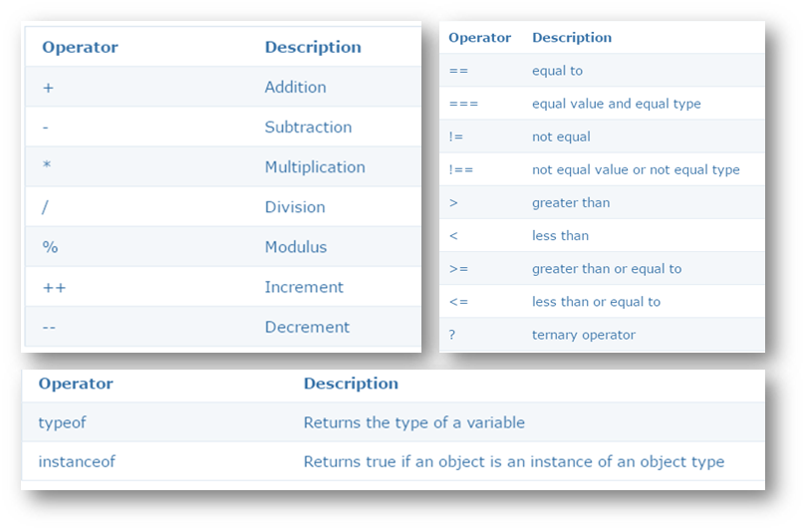The width and height of the screenshot is (807, 532).
Task: Select the 'equal value and equal type' text
Action: (616, 104)
